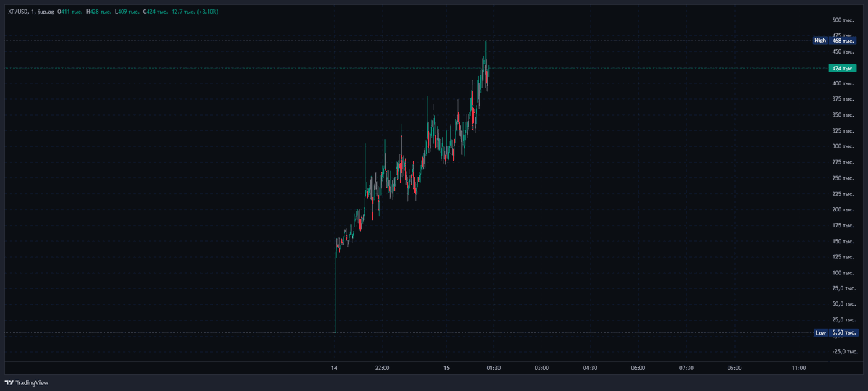This screenshot has width=868, height=391.
Task: Click the TradingView logo
Action: (x=27, y=383)
